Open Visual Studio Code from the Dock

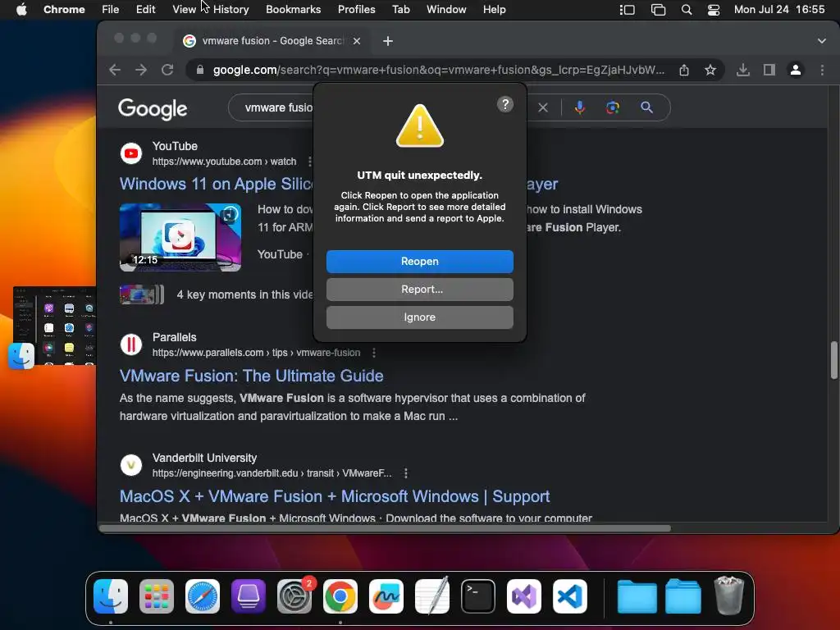point(570,596)
